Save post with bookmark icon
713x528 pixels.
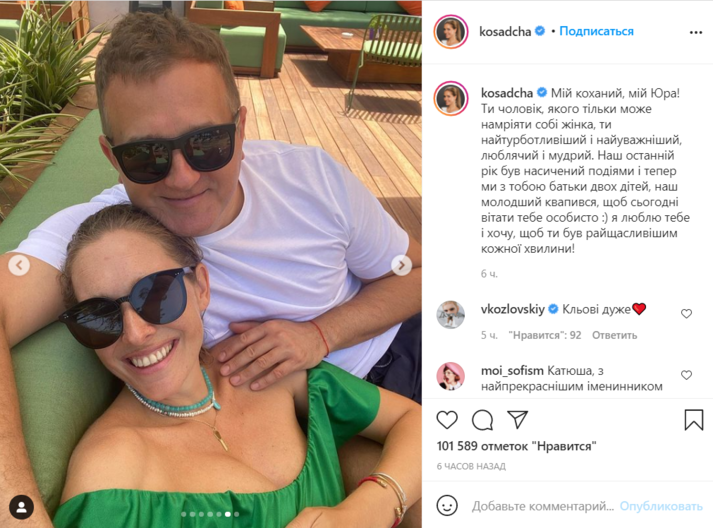click(693, 419)
